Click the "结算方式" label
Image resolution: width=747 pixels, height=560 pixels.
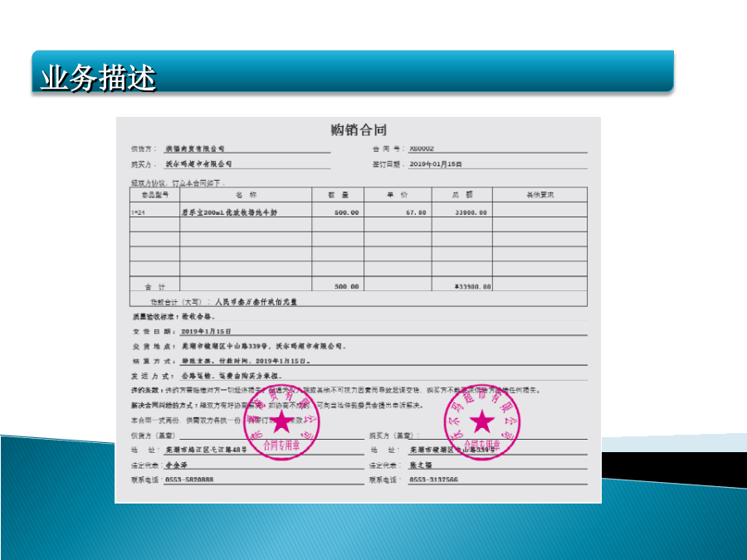point(154,361)
